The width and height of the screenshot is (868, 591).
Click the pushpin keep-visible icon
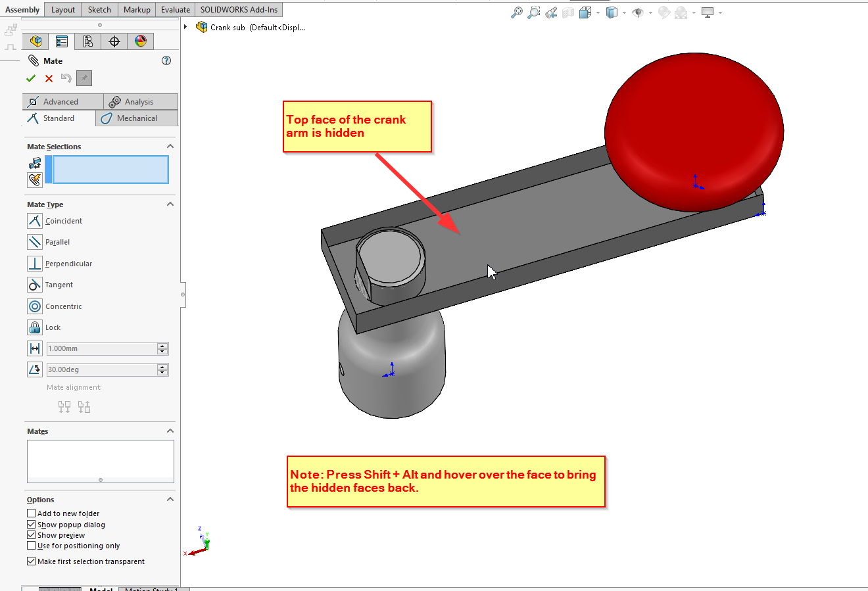click(84, 78)
